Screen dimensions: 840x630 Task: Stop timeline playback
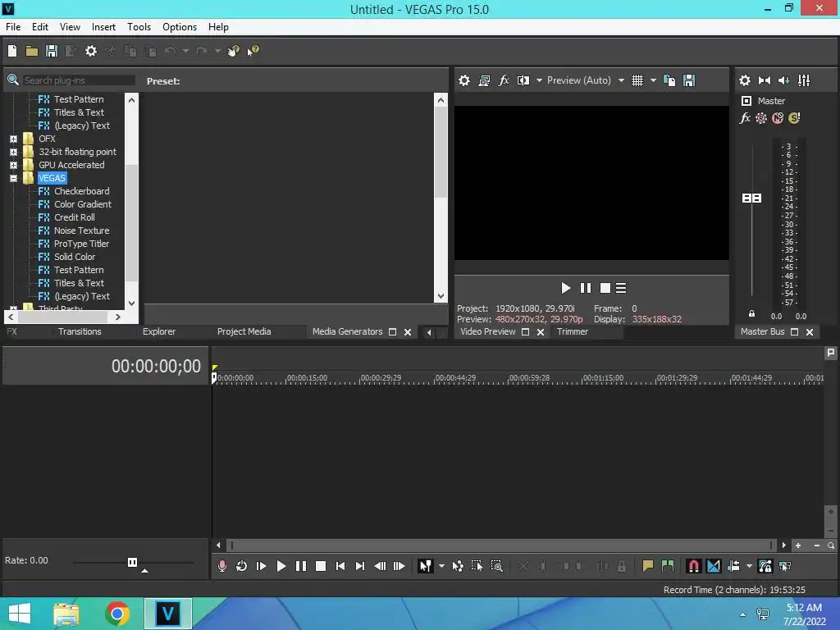321,566
